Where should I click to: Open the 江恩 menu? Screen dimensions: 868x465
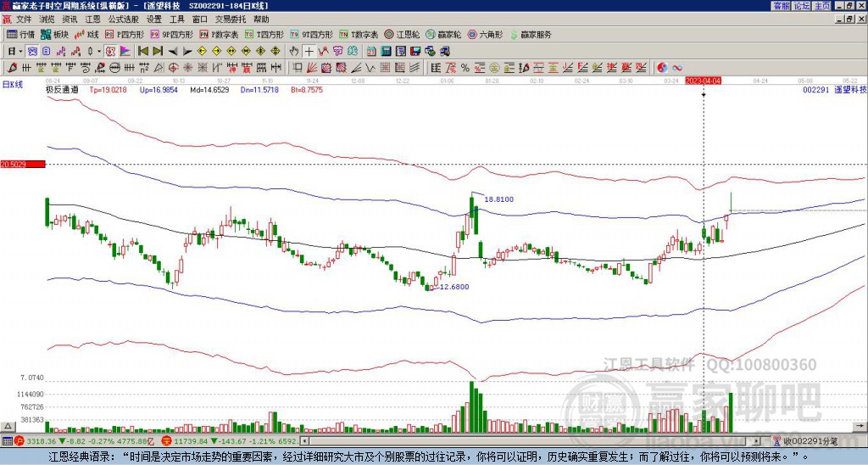coord(92,20)
